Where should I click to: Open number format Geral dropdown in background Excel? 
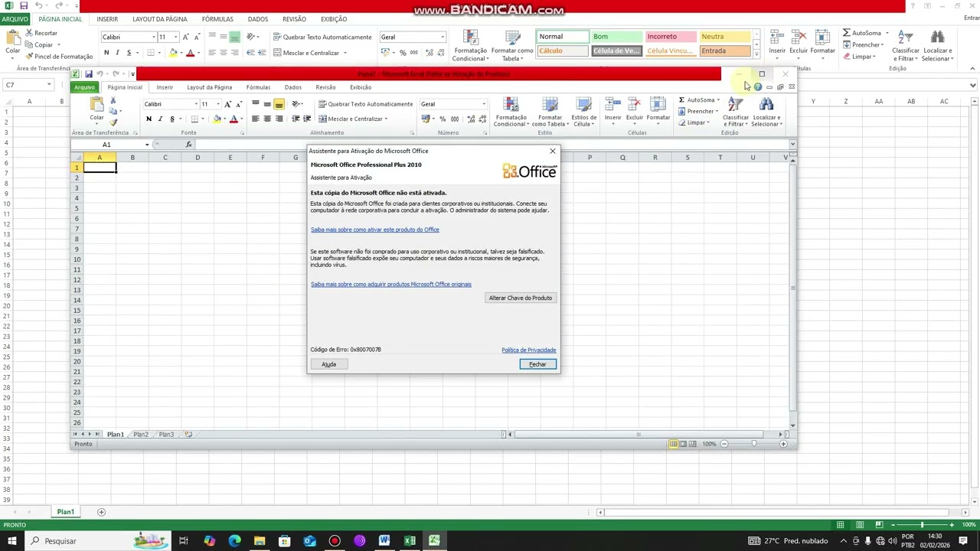[x=442, y=37]
